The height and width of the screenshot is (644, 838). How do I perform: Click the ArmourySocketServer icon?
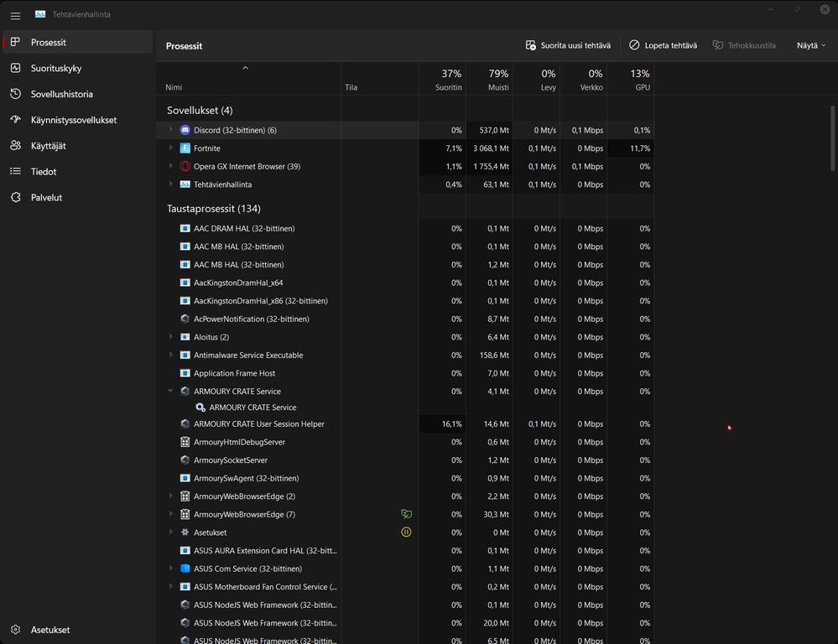point(185,460)
